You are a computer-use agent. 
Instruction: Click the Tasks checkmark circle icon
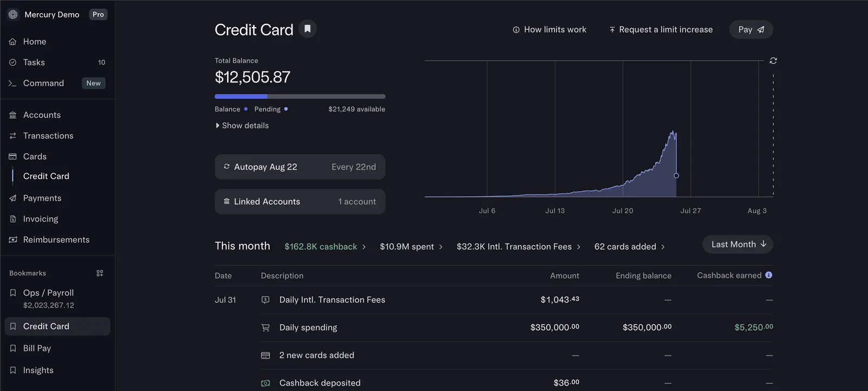point(13,62)
